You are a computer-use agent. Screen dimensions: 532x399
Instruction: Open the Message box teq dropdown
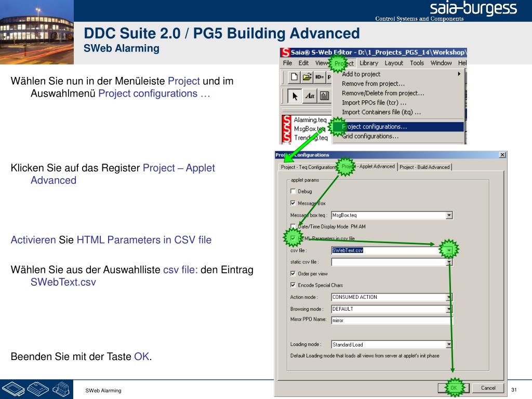449,215
